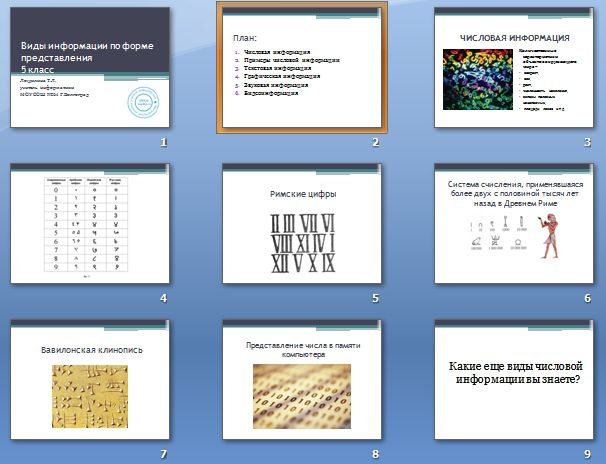Select slide 2 'План:' thumbnail
Image resolution: width=606 pixels, height=464 pixels.
pos(302,67)
